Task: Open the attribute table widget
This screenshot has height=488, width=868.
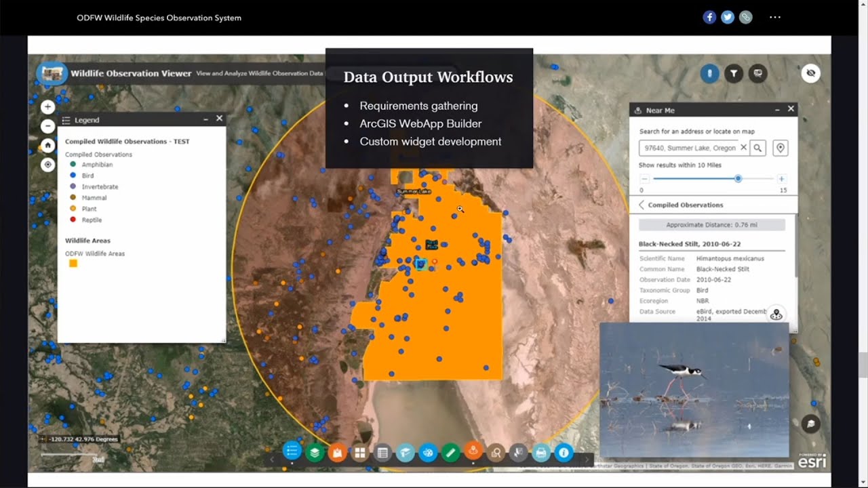Action: point(382,452)
